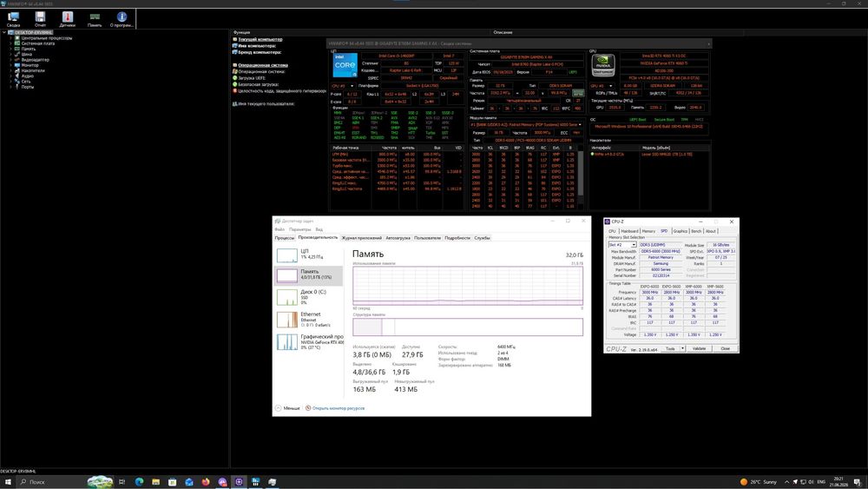868x489 pixels.
Task: Switch to Процессы tab in Task Manager
Action: pos(285,238)
